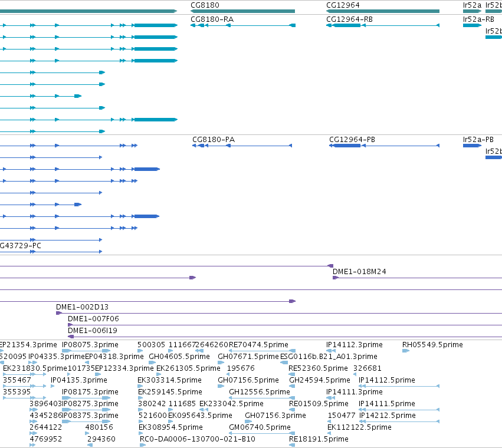Click the IP14111.3prime EST label
This screenshot has width=502, height=448.
pos(355,392)
